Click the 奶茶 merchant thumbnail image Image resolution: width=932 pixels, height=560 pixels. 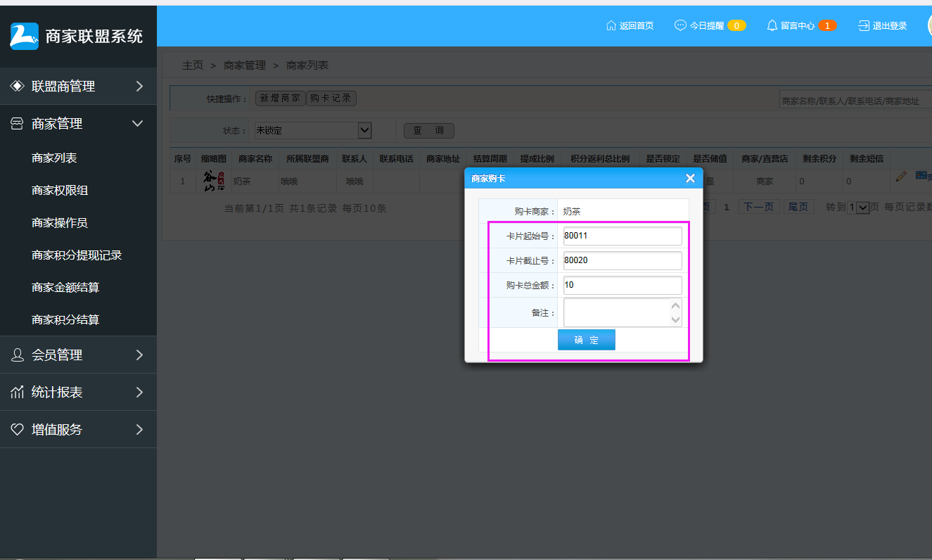point(213,181)
